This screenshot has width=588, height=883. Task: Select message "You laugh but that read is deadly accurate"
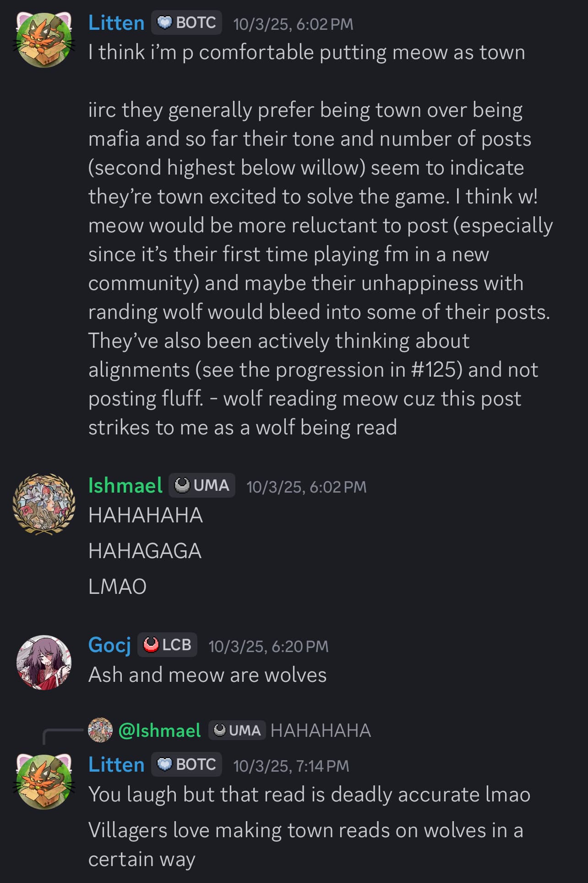point(309,795)
